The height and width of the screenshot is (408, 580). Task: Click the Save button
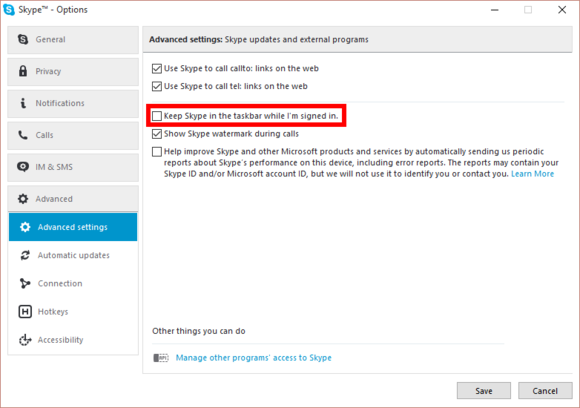(x=484, y=391)
